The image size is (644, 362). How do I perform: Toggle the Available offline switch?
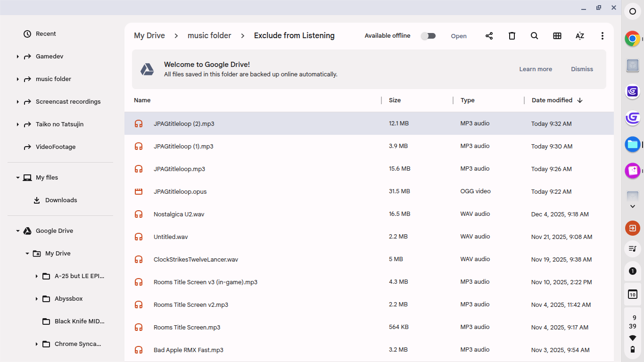click(428, 36)
